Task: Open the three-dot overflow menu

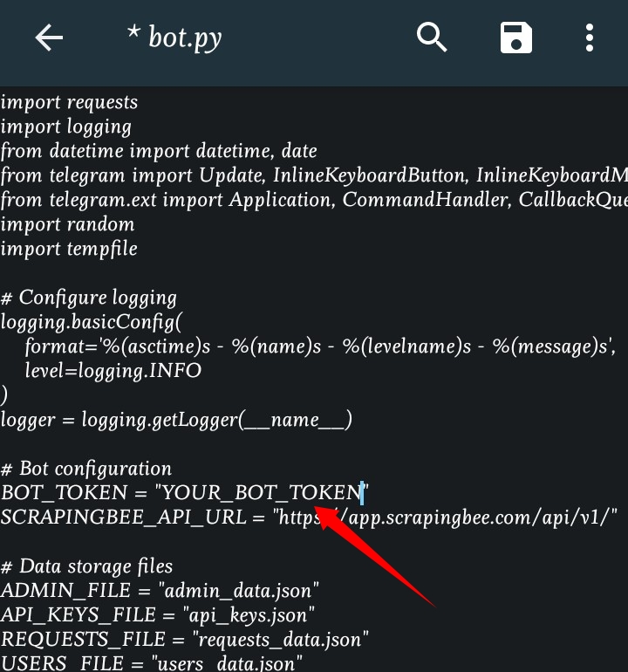Action: click(x=590, y=38)
